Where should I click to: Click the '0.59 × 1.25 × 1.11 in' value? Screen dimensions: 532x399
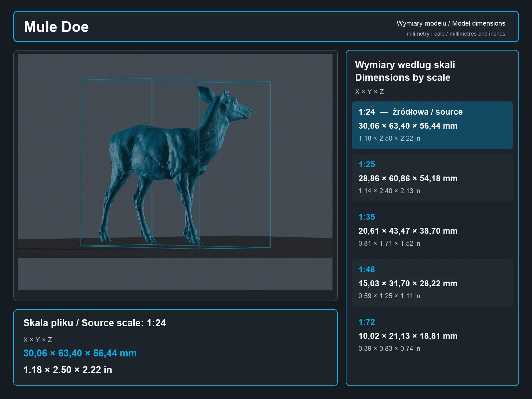coord(389,296)
